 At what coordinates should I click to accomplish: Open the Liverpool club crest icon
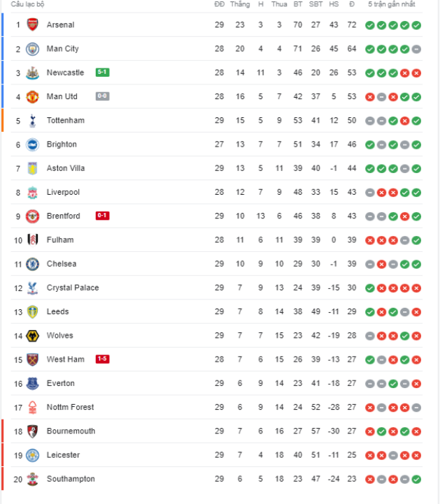(x=33, y=192)
